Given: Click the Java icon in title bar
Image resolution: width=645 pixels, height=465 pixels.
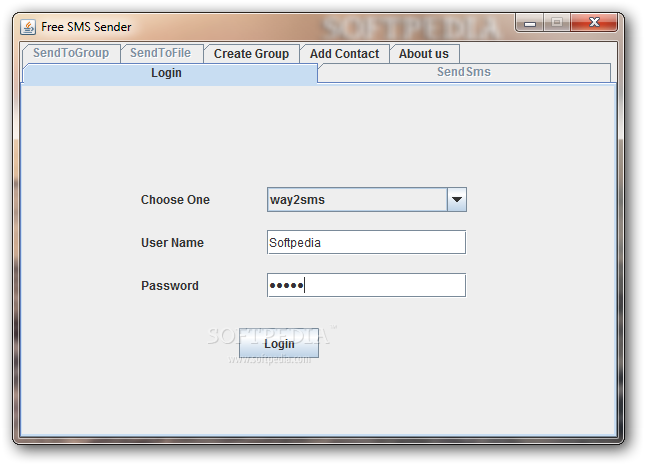Looking at the screenshot, I should [x=28, y=27].
